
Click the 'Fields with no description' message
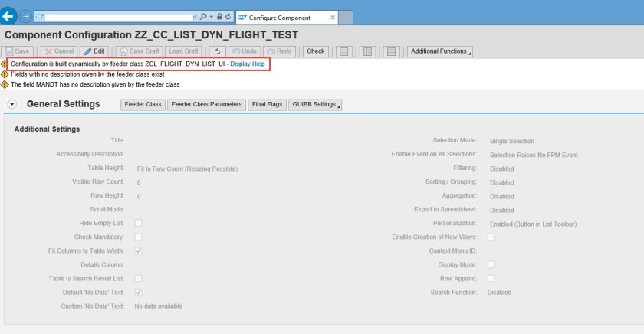87,74
